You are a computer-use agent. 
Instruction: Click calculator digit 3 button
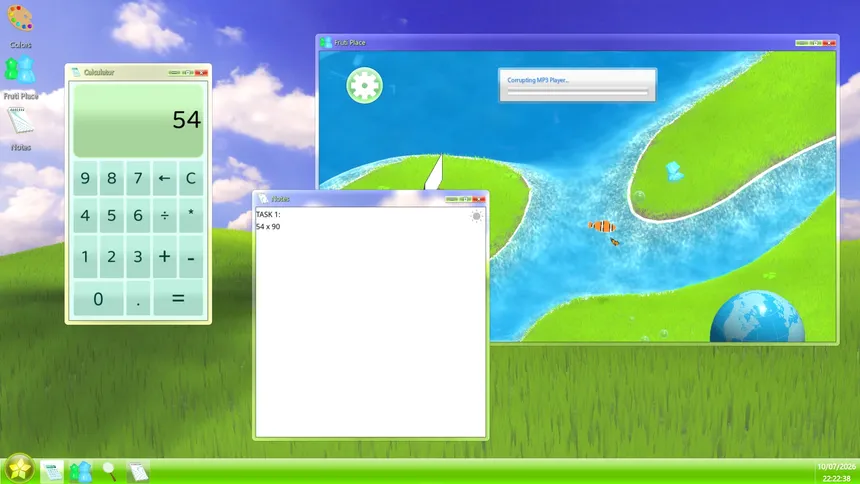click(138, 256)
